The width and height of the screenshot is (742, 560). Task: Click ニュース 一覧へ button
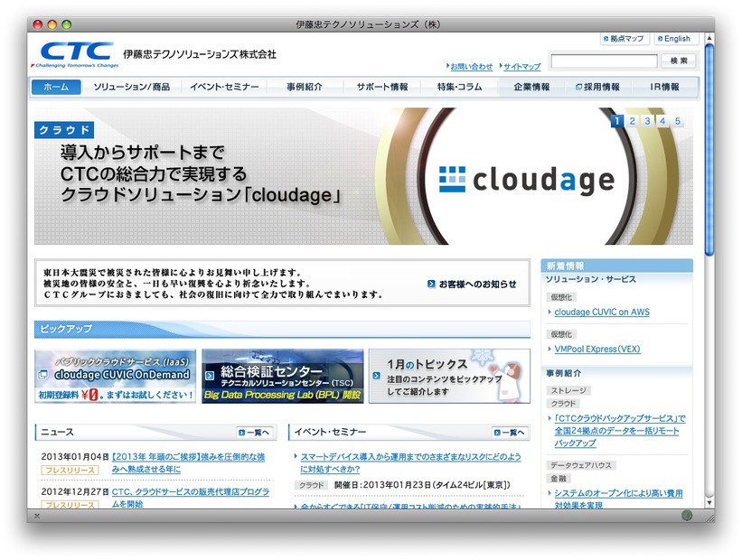(x=255, y=433)
